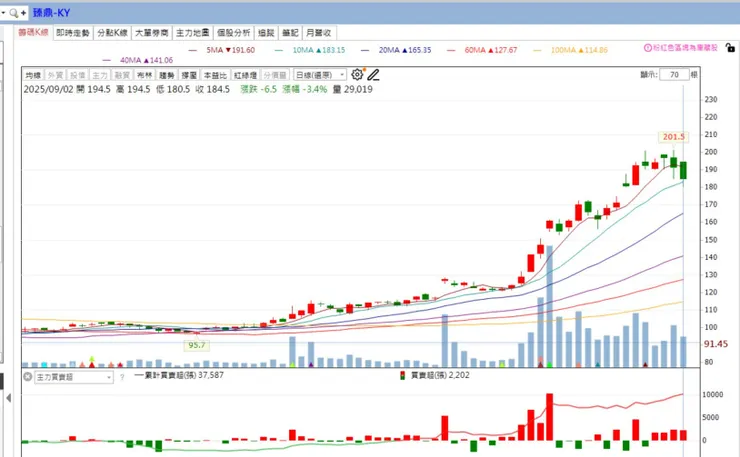Click the 95.7 low price label

[197, 345]
